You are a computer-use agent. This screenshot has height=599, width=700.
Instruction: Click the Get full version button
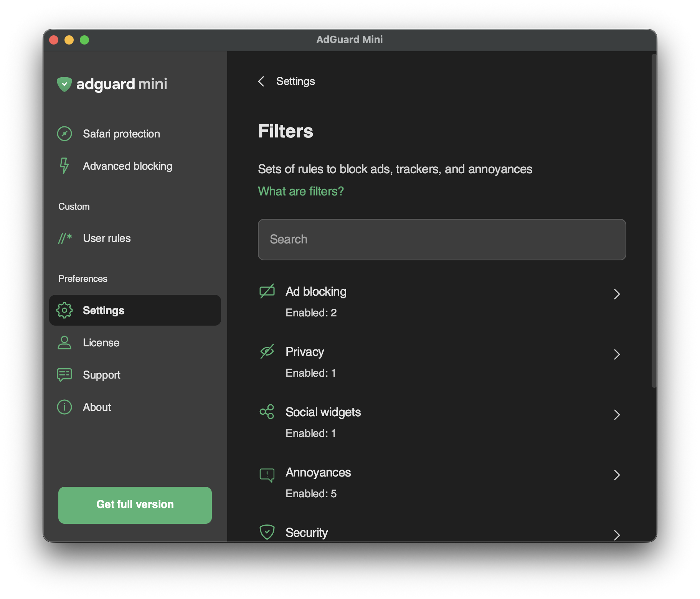click(135, 505)
